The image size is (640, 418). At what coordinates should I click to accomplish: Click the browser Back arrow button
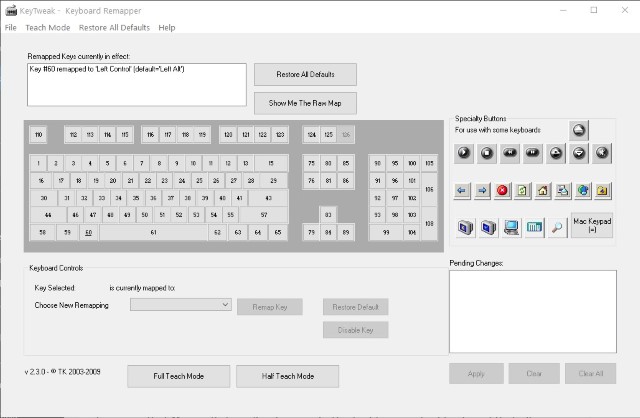coord(462,190)
